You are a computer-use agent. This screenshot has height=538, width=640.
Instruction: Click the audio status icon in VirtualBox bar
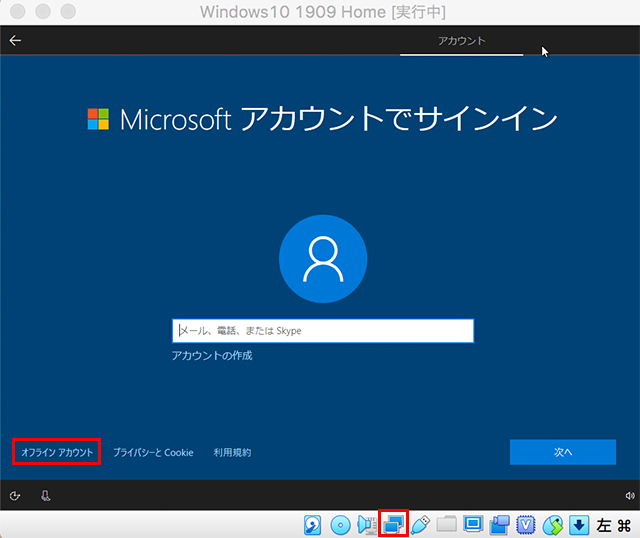[x=367, y=525]
